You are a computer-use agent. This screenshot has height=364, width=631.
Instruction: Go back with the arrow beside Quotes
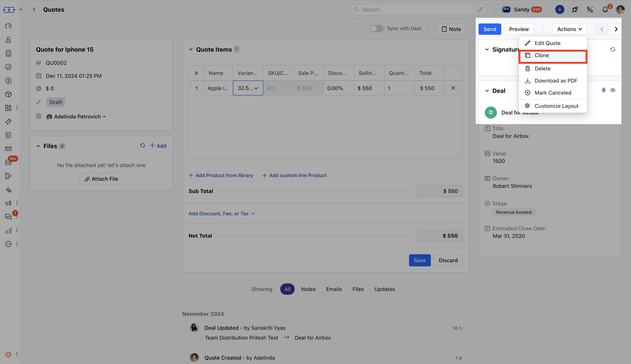click(34, 9)
